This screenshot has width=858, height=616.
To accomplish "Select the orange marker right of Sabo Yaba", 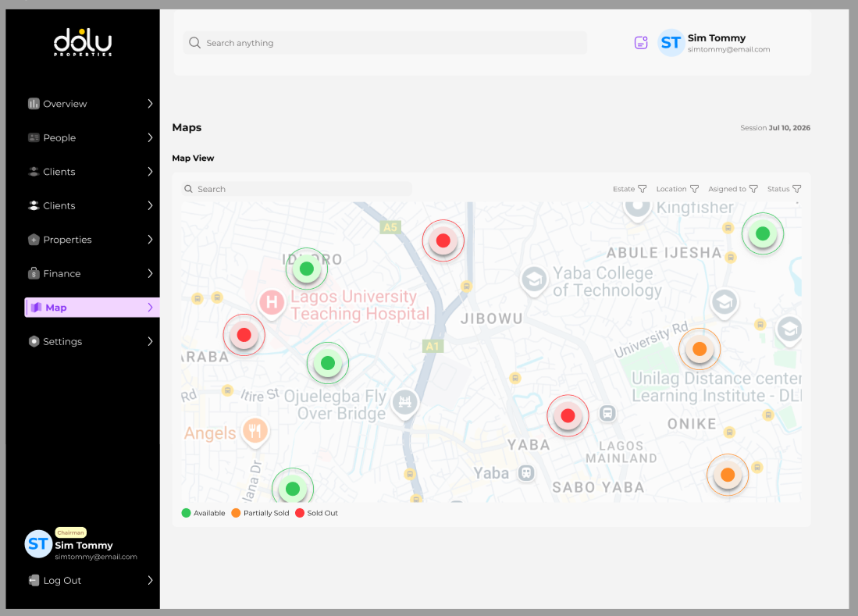I will 728,475.
